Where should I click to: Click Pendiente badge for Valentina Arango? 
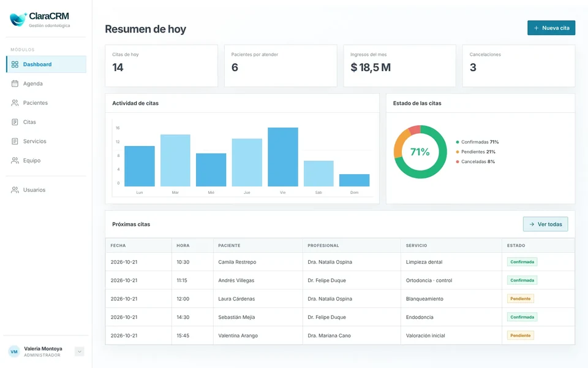click(521, 335)
